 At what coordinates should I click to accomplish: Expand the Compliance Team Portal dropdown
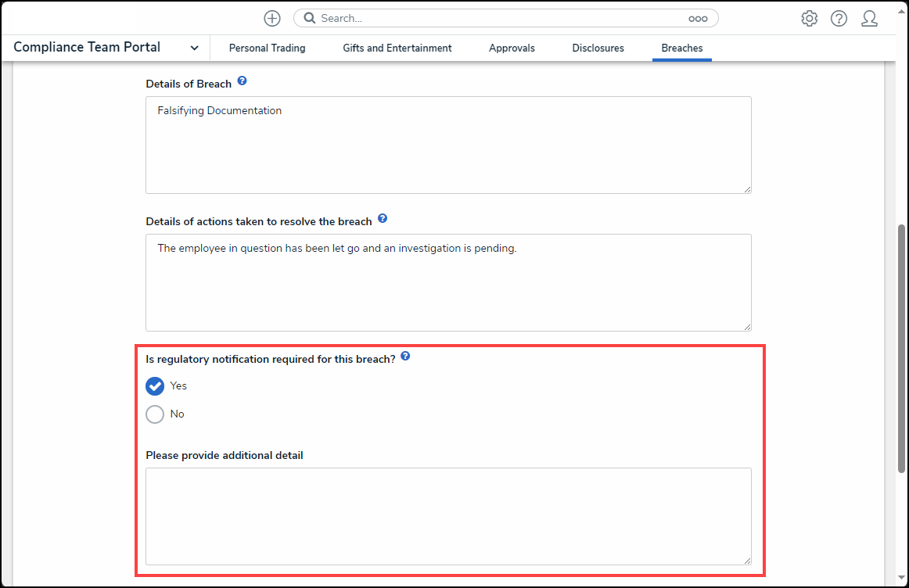pos(194,48)
